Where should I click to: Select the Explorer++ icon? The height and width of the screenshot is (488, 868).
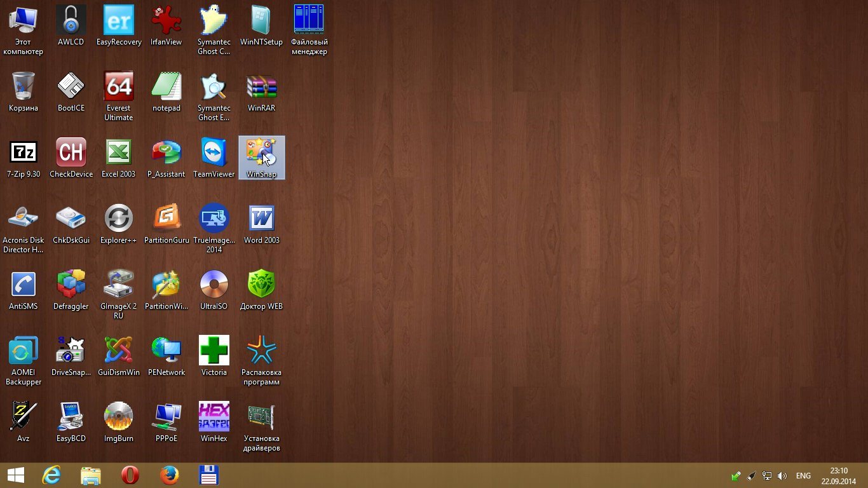coord(119,224)
